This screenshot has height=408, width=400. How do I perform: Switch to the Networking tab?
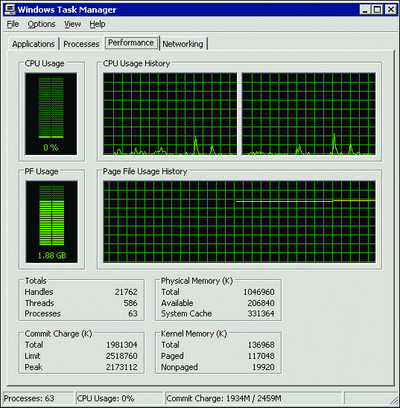pyautogui.click(x=183, y=44)
